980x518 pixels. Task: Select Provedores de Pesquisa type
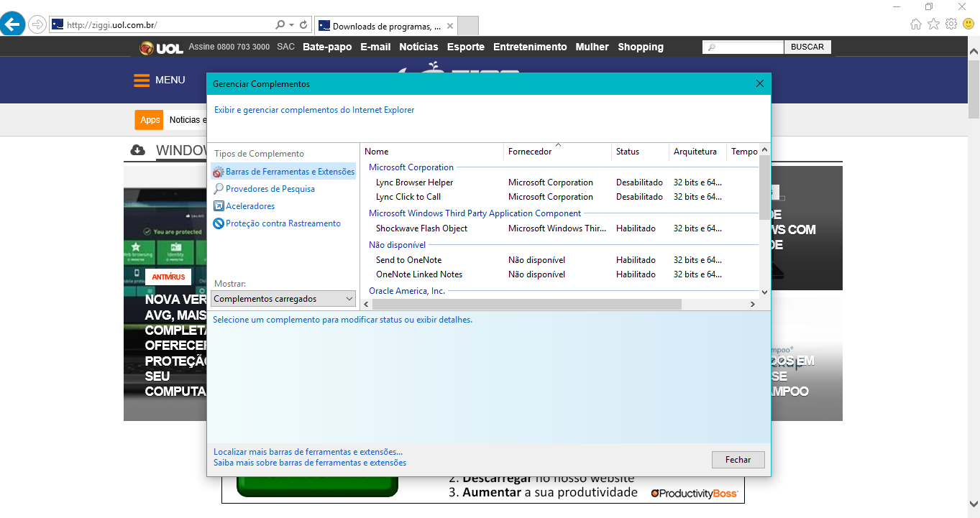pyautogui.click(x=264, y=189)
